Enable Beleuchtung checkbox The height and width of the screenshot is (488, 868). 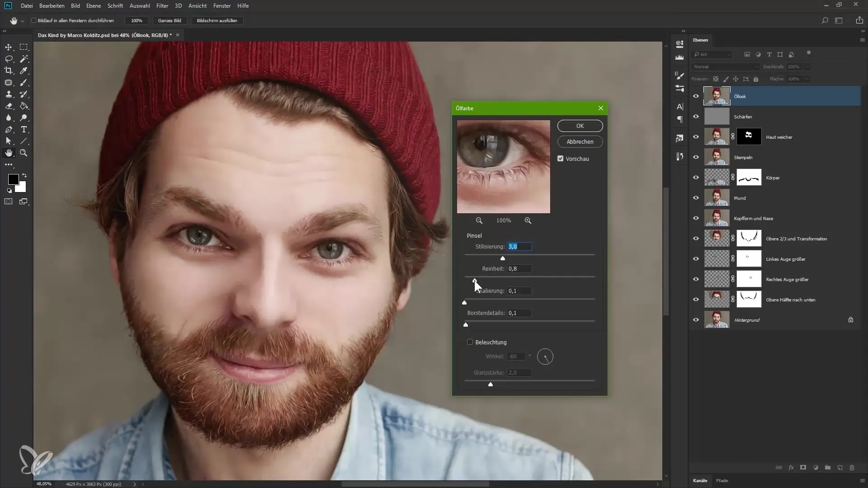[470, 342]
